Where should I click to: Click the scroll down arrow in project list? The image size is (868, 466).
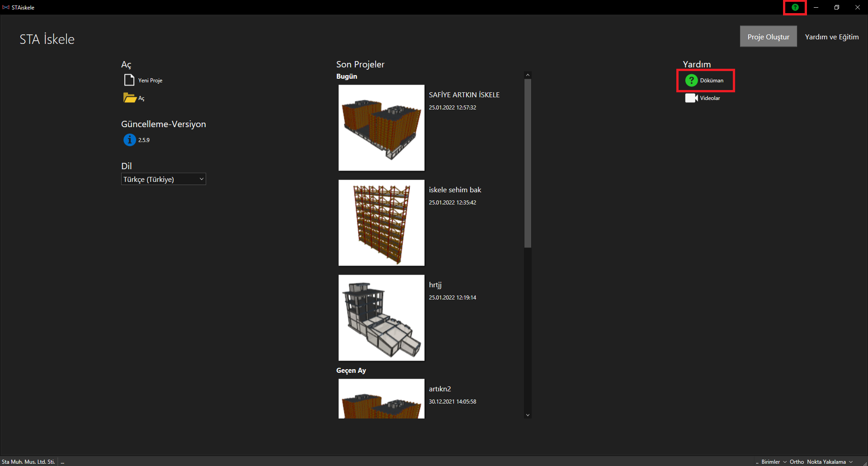tap(528, 415)
